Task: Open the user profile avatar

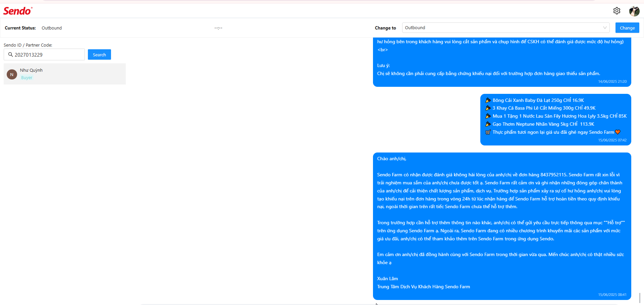Action: [634, 11]
